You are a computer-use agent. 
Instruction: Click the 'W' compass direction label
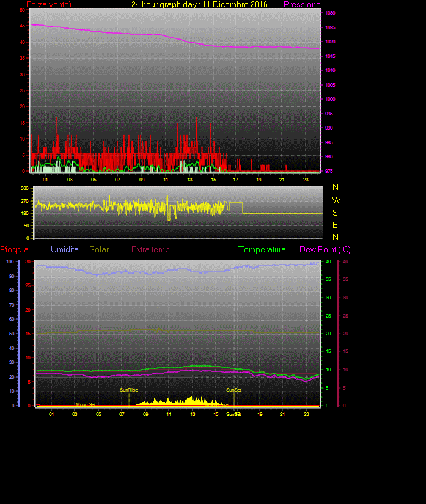click(x=336, y=200)
